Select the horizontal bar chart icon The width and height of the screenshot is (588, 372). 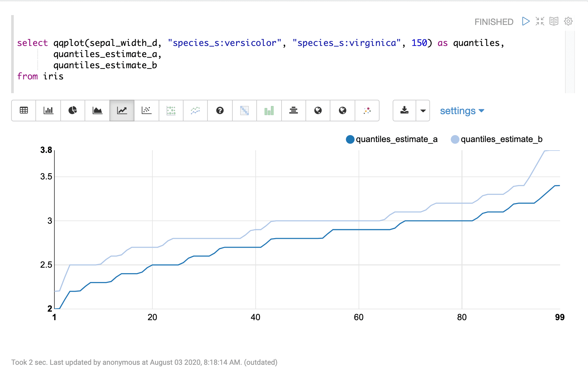(x=293, y=111)
